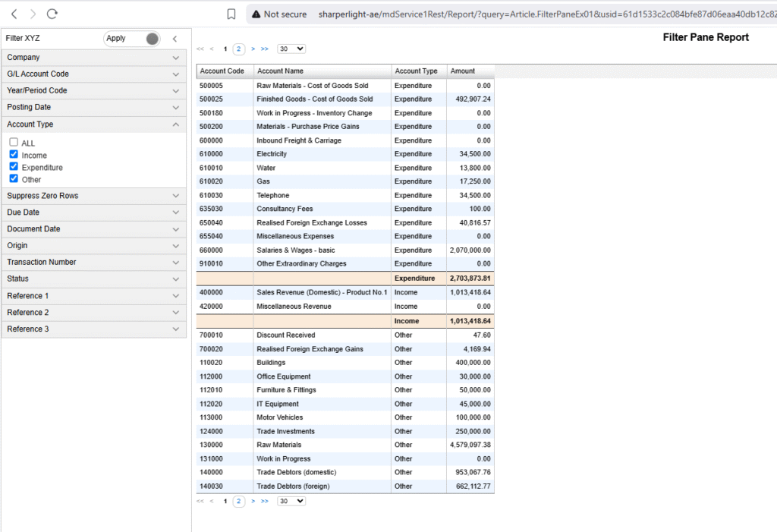Open bottom page size dropdown
777x532 pixels.
click(291, 501)
